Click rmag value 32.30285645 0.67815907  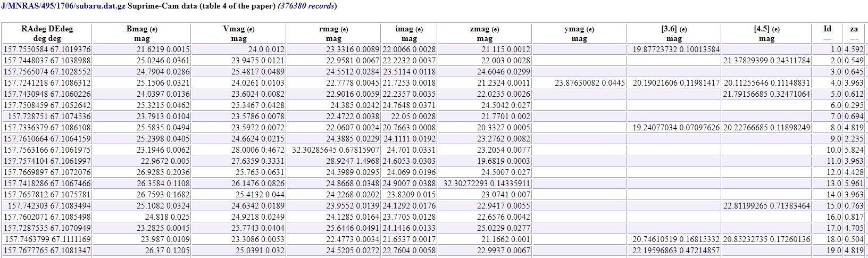[x=336, y=150]
